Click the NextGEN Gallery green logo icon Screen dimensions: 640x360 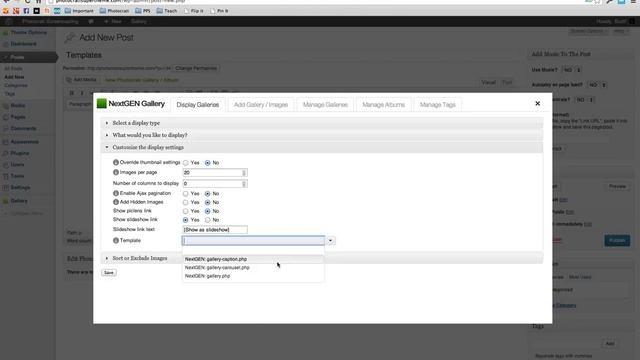pos(102,104)
